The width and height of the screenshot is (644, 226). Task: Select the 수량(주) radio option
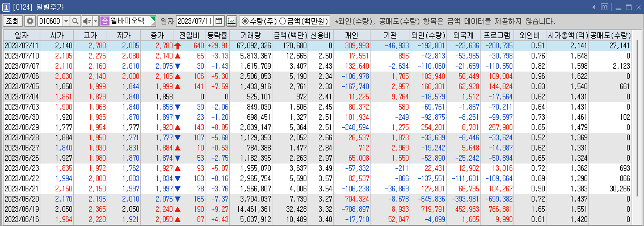pyautogui.click(x=259, y=21)
